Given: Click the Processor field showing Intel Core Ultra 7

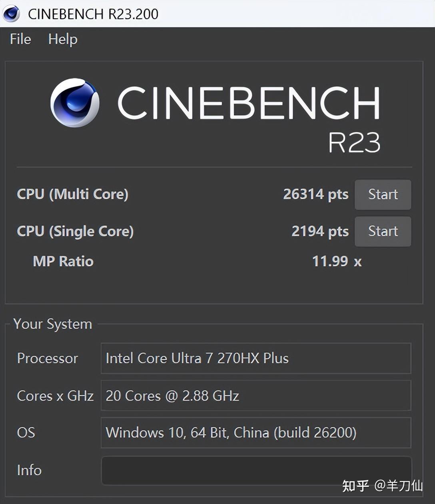Looking at the screenshot, I should click(256, 358).
